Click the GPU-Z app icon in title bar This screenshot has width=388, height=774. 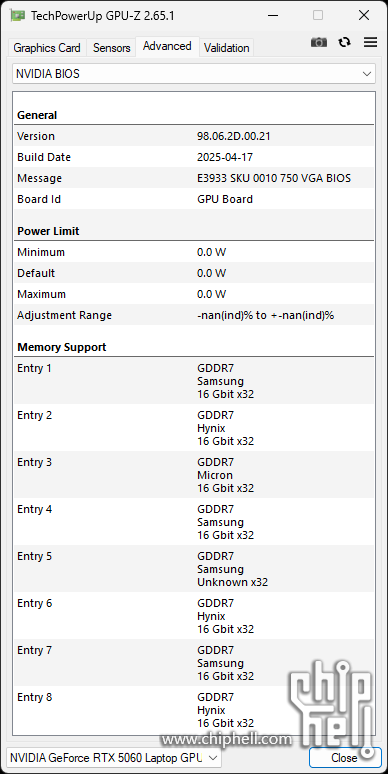18,16
